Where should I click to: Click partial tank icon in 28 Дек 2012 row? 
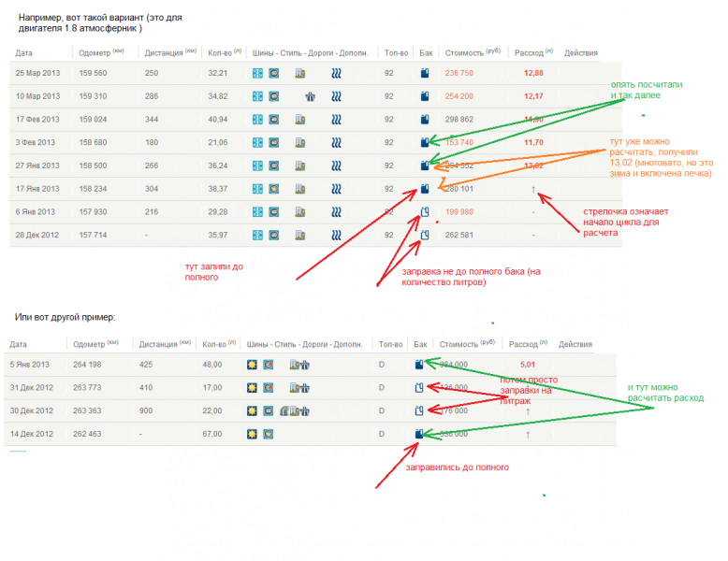(424, 235)
